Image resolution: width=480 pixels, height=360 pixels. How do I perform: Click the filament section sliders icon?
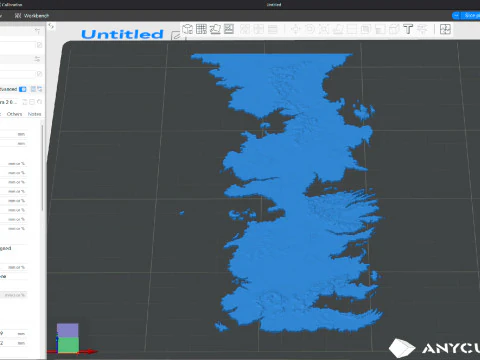pyautogui.click(x=37, y=59)
